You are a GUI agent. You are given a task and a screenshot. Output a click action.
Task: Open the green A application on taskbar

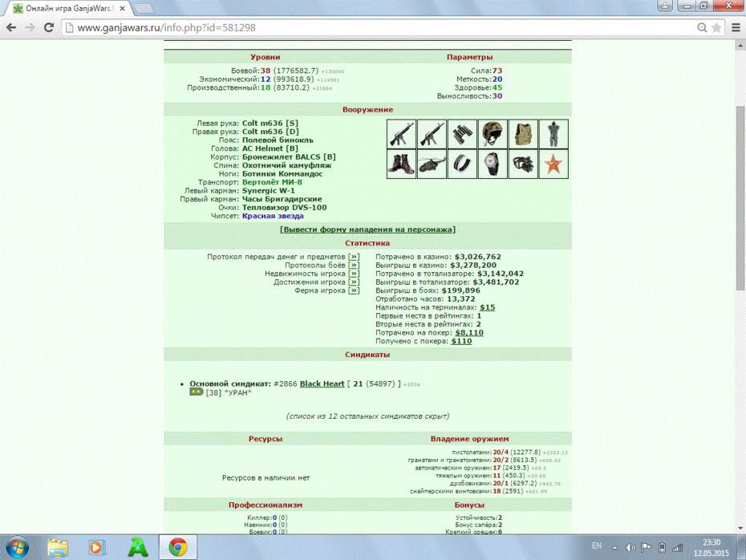pos(137,548)
